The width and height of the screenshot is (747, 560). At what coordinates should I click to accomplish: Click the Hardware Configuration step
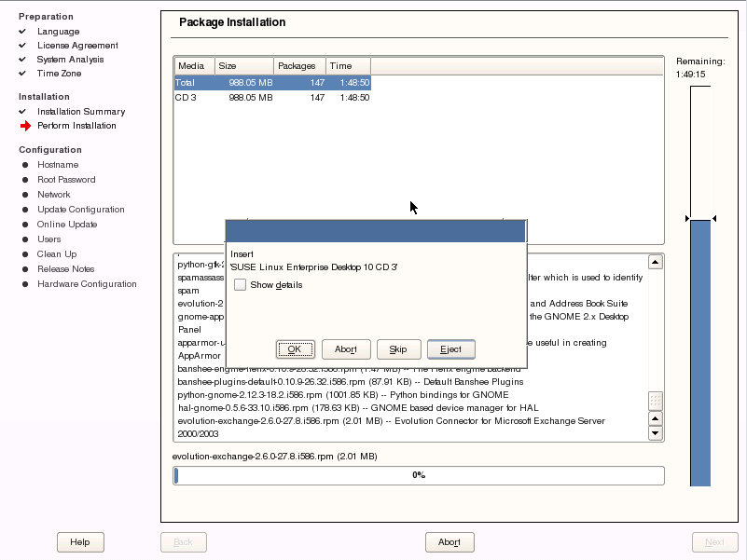coord(87,284)
